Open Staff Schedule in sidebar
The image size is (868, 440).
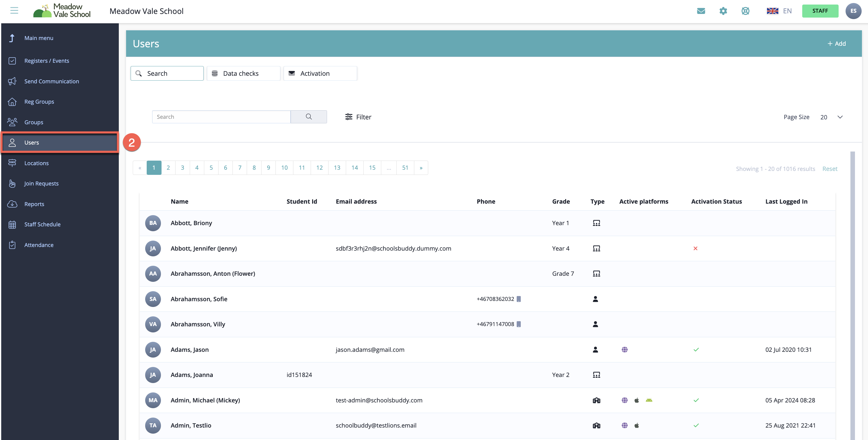click(x=42, y=224)
